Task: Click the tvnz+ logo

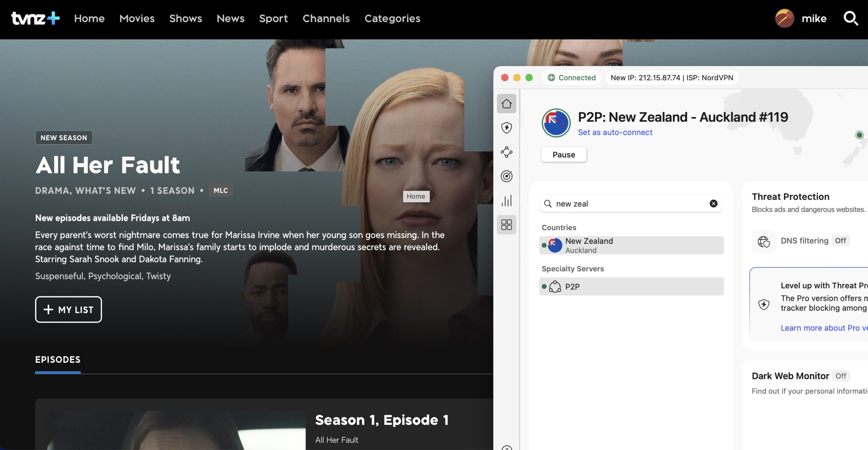Action: tap(35, 18)
